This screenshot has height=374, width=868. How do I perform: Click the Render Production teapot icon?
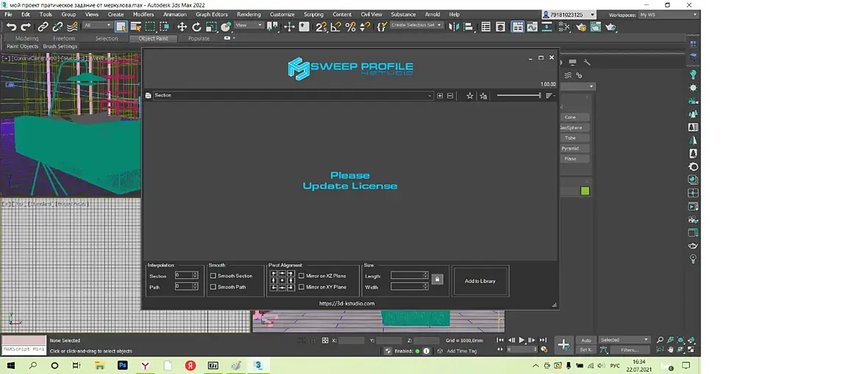[x=610, y=27]
